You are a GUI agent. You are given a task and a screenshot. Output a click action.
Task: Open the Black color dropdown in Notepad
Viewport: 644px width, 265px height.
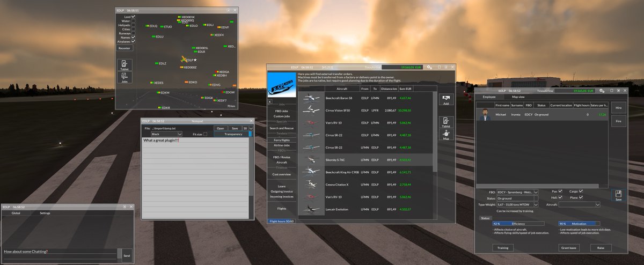(167, 134)
